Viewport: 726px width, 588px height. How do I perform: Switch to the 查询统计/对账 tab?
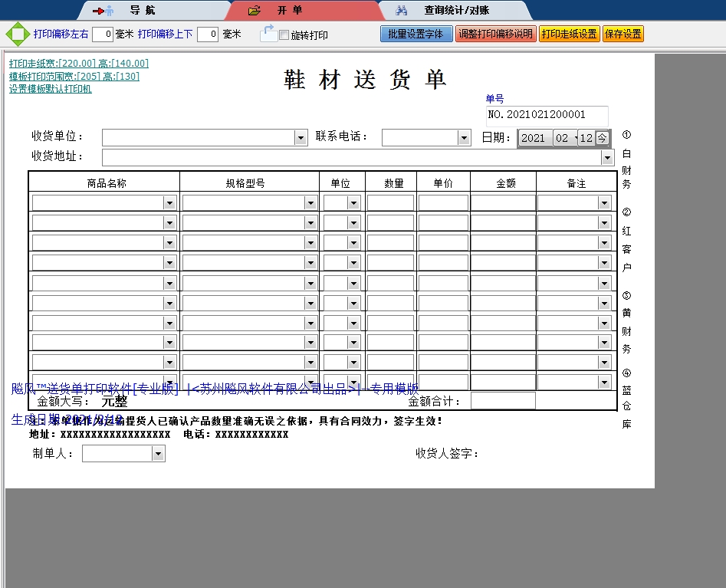(x=456, y=11)
